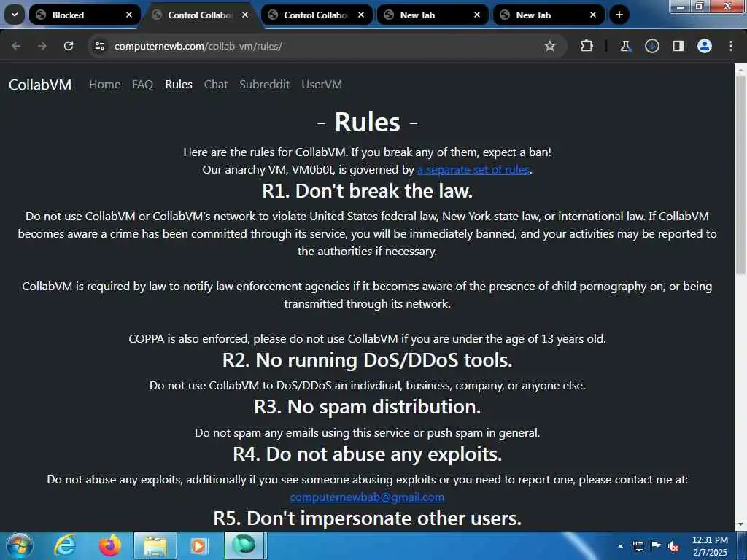Close the last New Tab tab
The height and width of the screenshot is (560, 747).
(x=593, y=15)
